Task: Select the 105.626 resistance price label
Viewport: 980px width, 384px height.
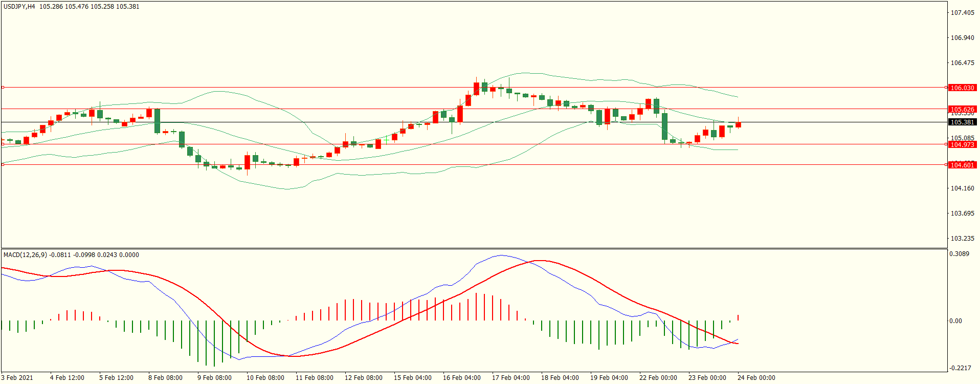Action: pyautogui.click(x=962, y=109)
